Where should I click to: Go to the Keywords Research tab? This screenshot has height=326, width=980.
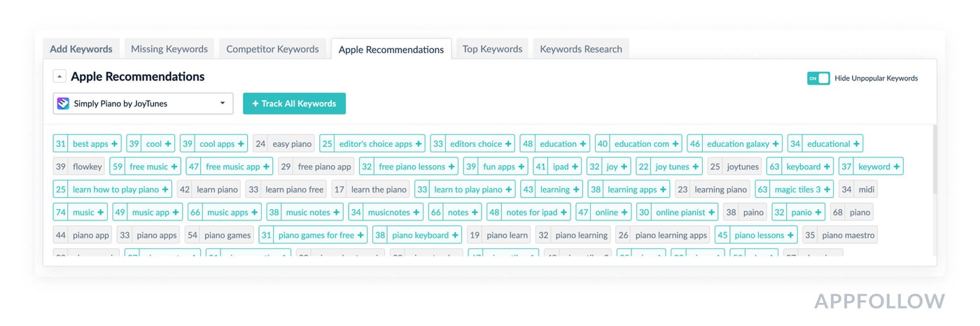click(580, 49)
